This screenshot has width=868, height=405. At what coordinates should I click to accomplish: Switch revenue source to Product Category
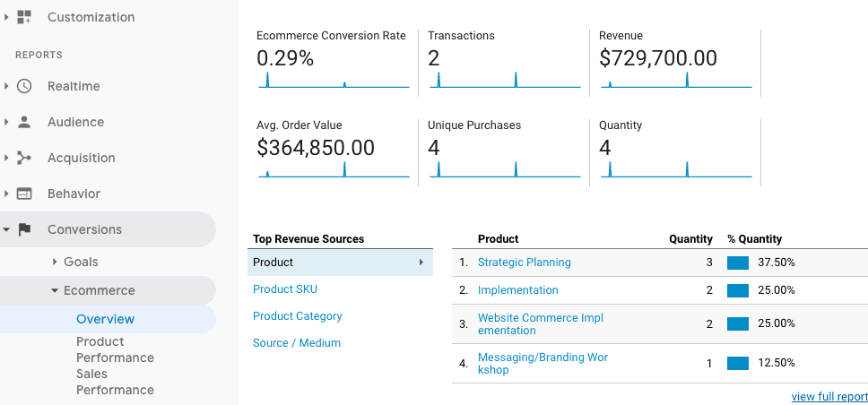(298, 316)
